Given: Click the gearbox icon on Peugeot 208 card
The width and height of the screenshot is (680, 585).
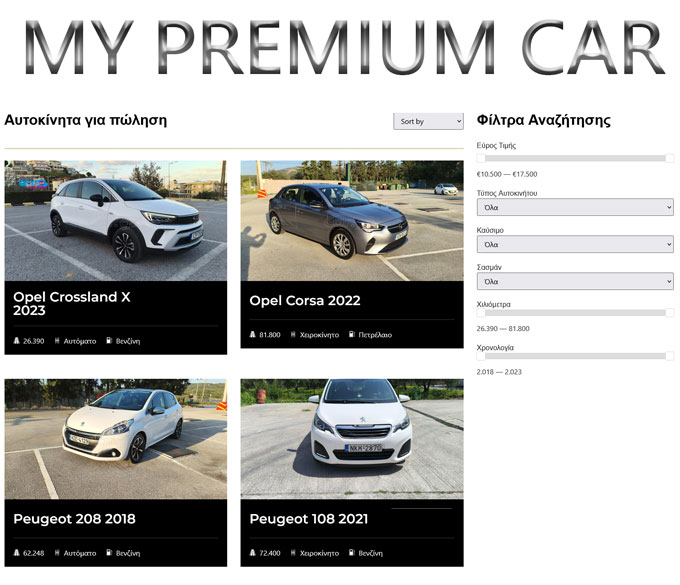Looking at the screenshot, I should (57, 552).
